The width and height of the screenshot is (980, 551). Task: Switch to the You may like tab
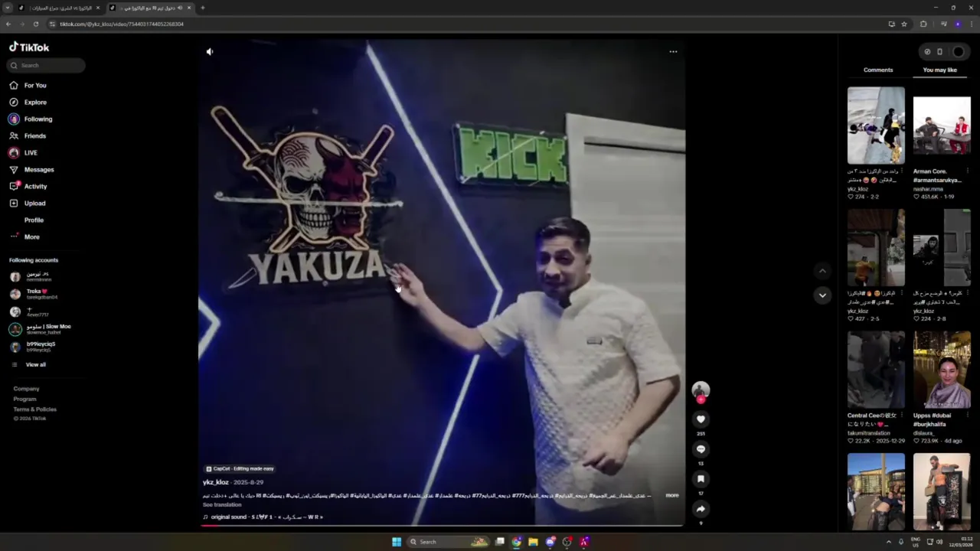coord(939,70)
